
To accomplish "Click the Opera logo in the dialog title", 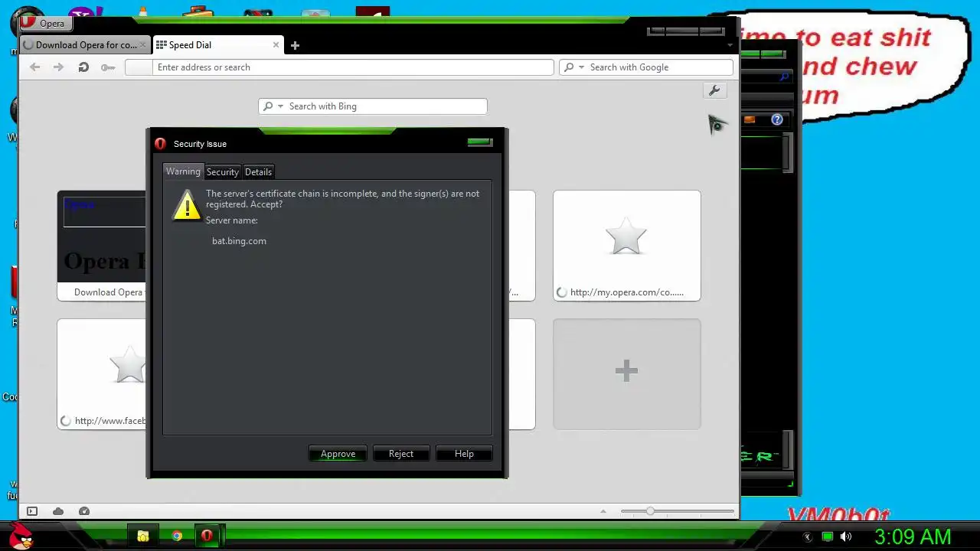I will click(x=160, y=143).
